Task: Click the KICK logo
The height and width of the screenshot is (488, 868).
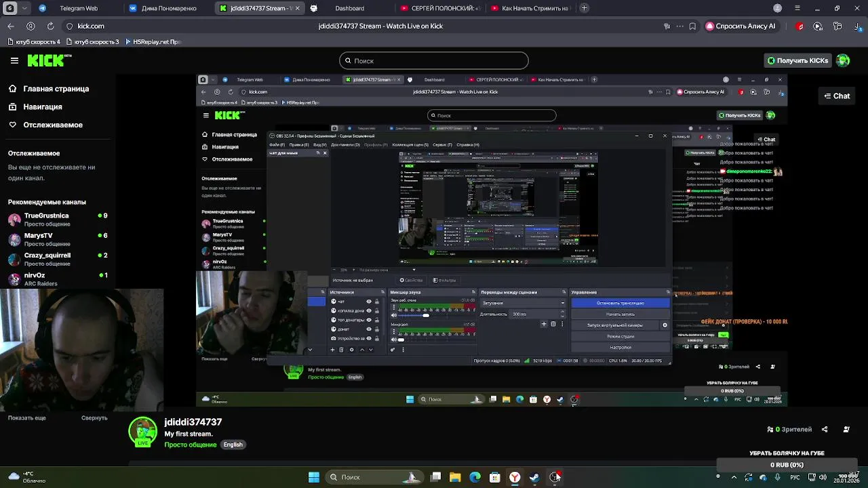Action: (x=49, y=60)
